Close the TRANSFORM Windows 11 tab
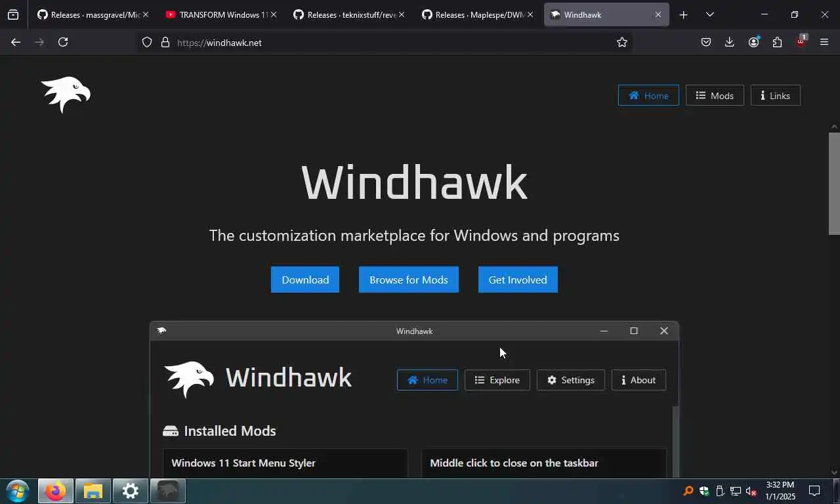Viewport: 840px width, 504px height. [274, 14]
